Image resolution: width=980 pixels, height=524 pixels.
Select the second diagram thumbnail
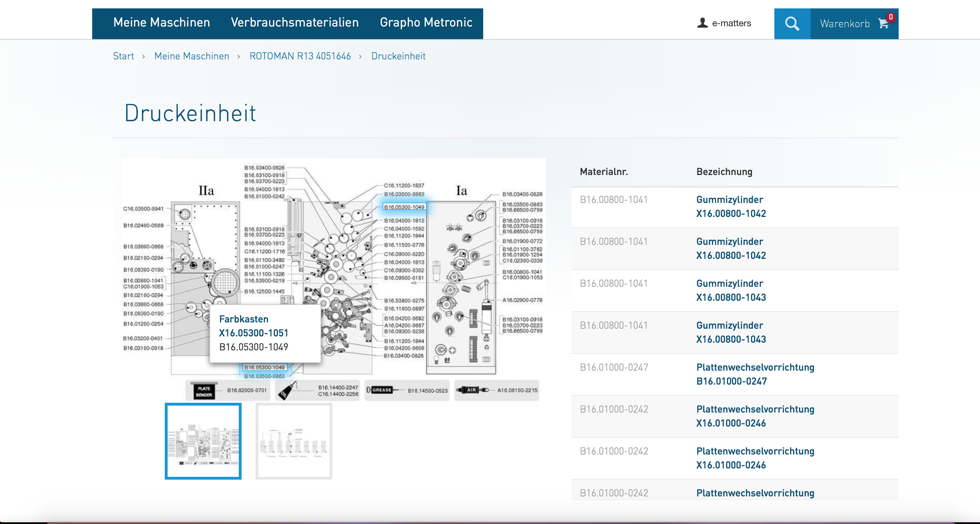tap(294, 441)
